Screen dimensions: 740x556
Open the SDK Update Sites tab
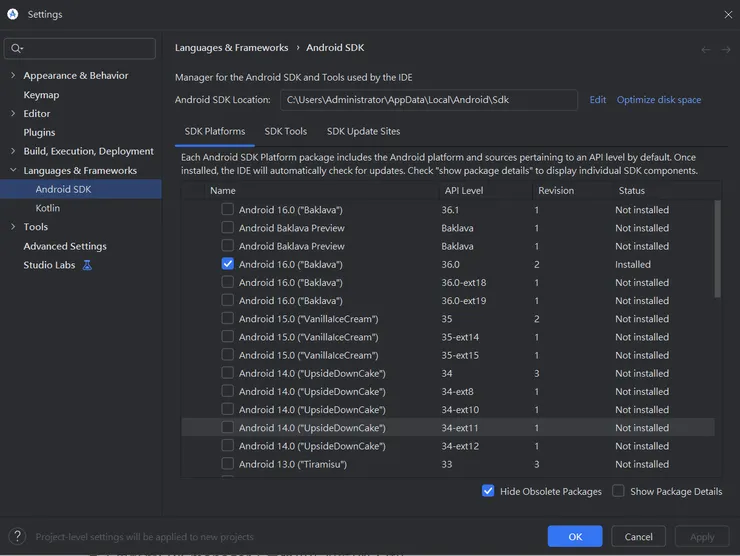click(363, 131)
